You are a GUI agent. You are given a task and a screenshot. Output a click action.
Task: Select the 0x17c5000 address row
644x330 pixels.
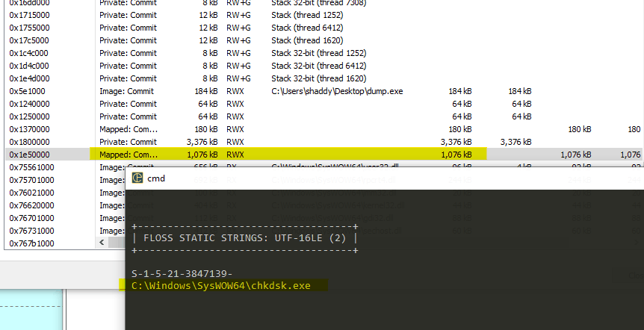(x=29, y=40)
